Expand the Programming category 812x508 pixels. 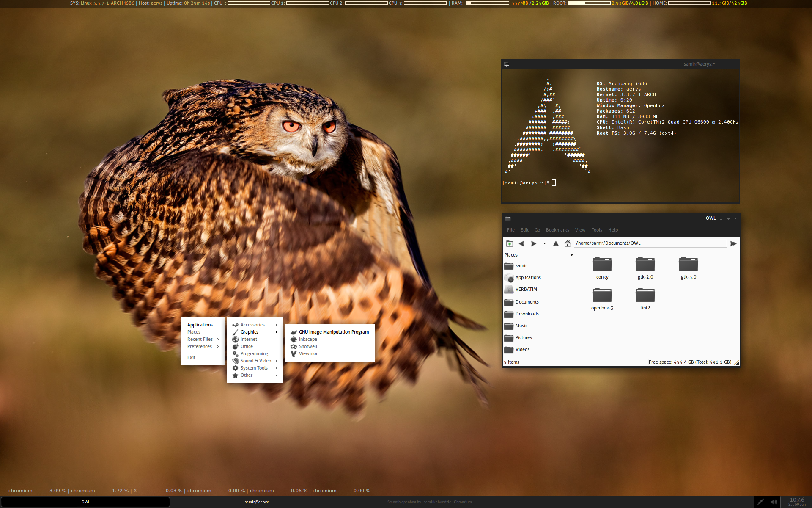click(255, 353)
